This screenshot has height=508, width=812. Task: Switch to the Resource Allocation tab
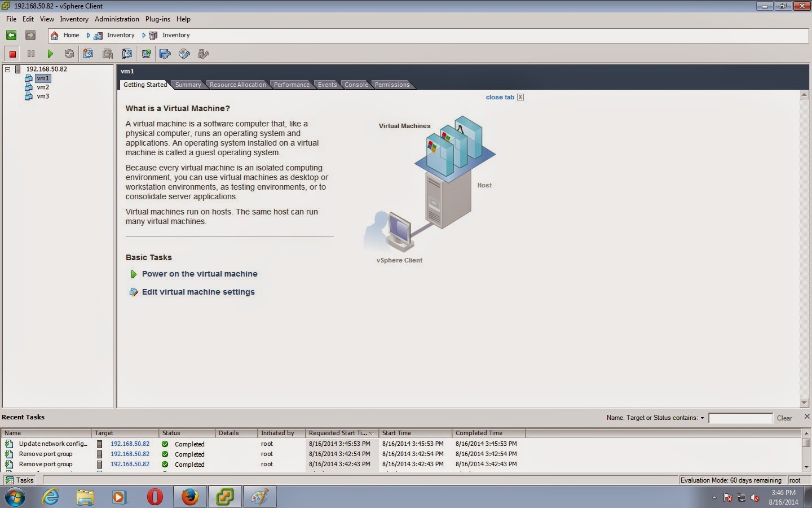point(237,85)
